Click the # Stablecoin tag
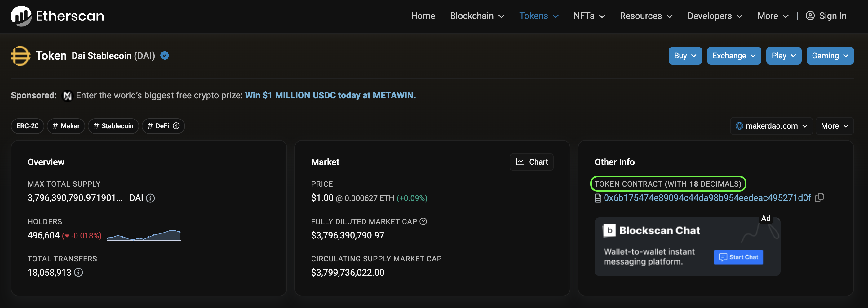This screenshot has height=308, width=868. (113, 126)
